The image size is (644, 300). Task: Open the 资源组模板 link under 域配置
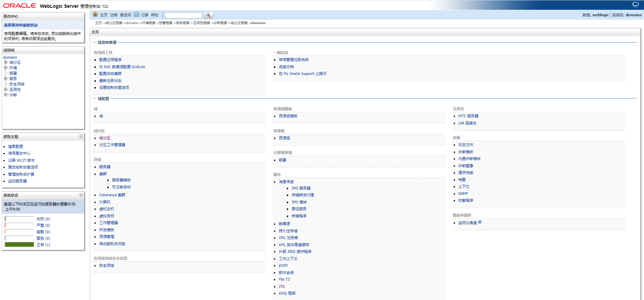tap(288, 116)
